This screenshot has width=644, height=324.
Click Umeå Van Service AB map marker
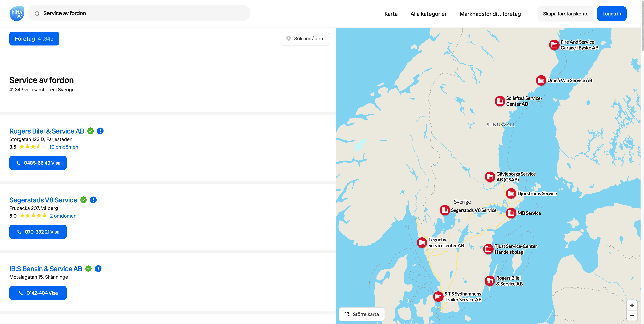coord(541,81)
